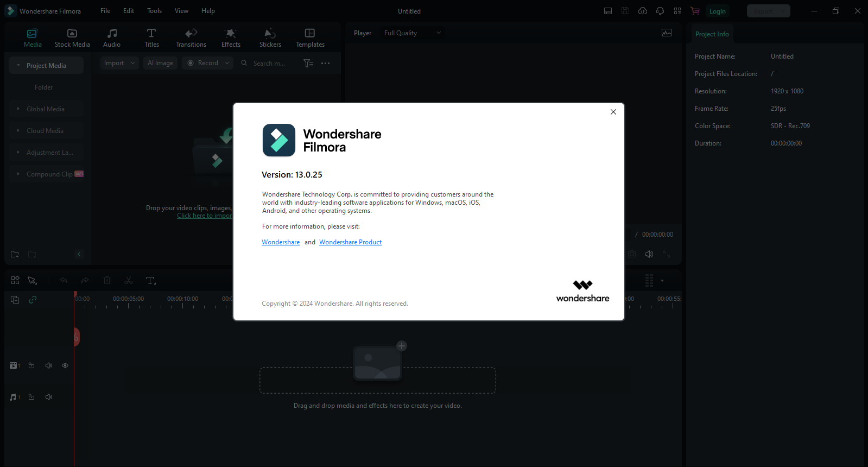Switch to the Transitions tab
Screen dimensions: 868x467
(x=191, y=38)
